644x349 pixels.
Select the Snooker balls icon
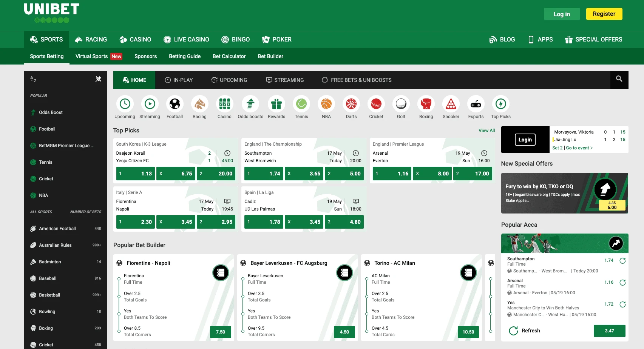(x=451, y=104)
